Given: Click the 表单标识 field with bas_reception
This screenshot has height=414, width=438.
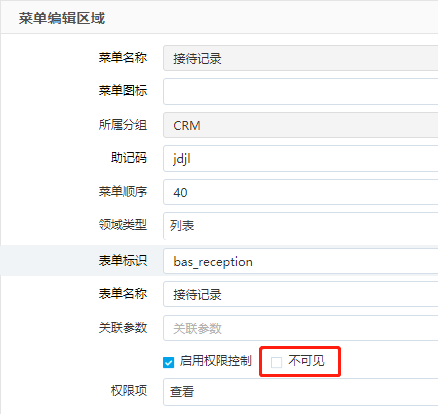Looking at the screenshot, I should (x=300, y=261).
